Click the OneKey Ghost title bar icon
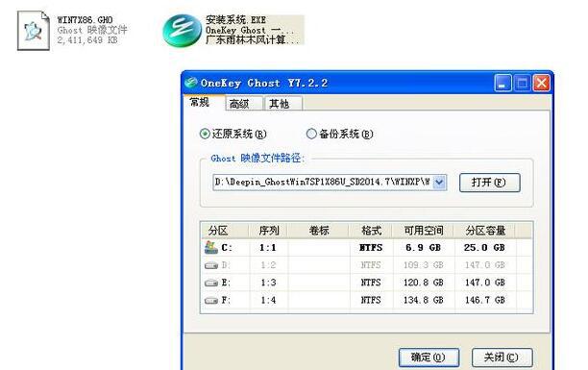 coord(191,83)
